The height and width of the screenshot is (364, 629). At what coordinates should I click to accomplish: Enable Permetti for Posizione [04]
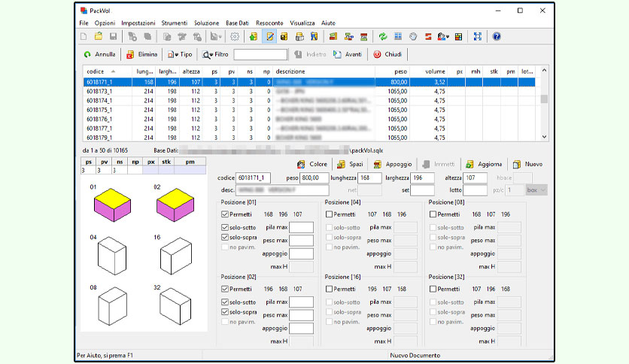pos(329,214)
